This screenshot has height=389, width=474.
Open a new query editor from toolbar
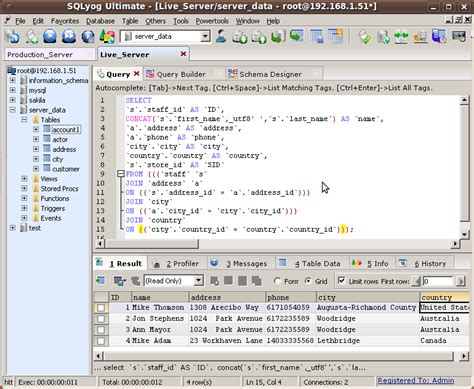[32, 36]
